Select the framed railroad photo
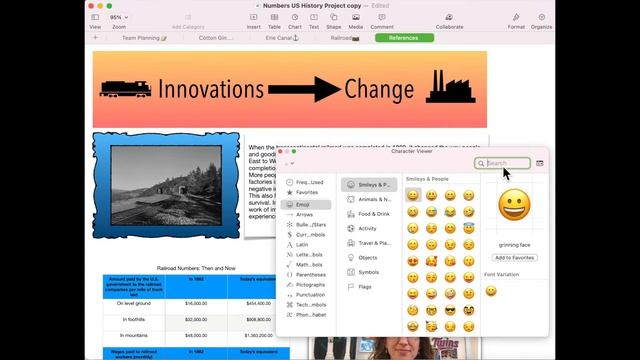 tap(166, 185)
